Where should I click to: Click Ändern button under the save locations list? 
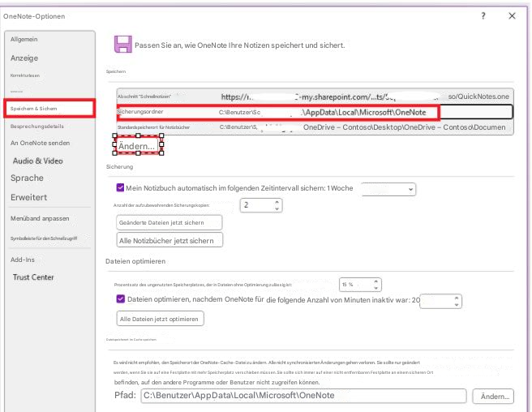[138, 145]
